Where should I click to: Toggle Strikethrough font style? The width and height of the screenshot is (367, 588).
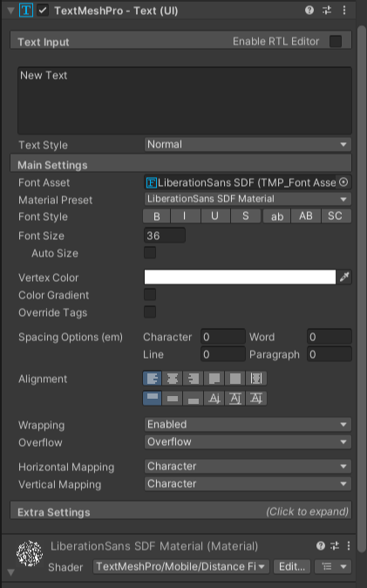[x=246, y=216]
